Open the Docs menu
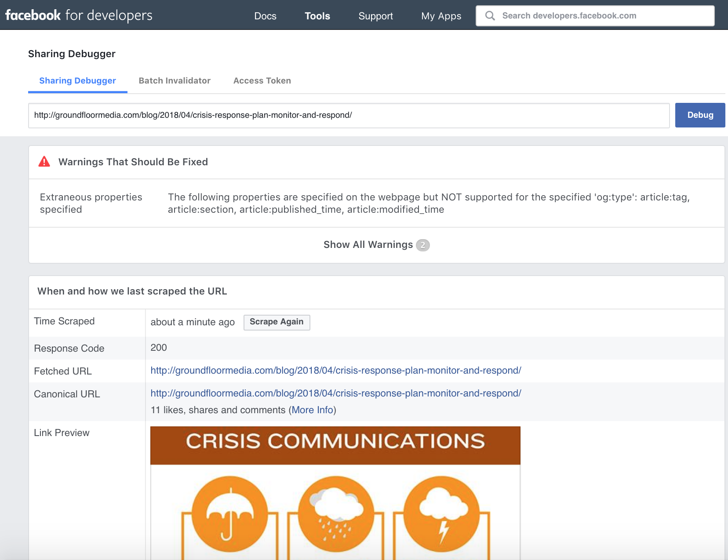This screenshot has height=560, width=728. coord(265,16)
